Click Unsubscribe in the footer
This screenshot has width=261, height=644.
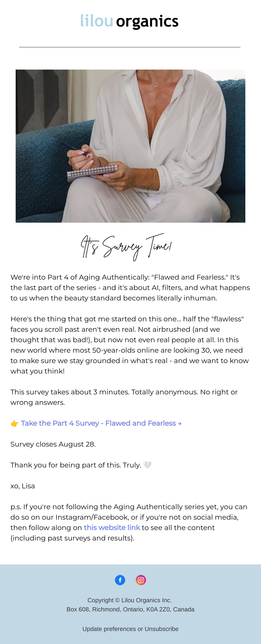[x=162, y=629]
